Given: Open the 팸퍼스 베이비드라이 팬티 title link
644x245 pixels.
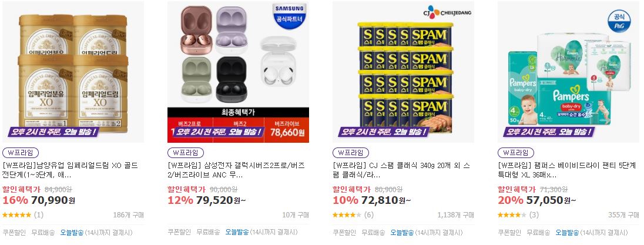Looking at the screenshot, I should (x=567, y=170).
